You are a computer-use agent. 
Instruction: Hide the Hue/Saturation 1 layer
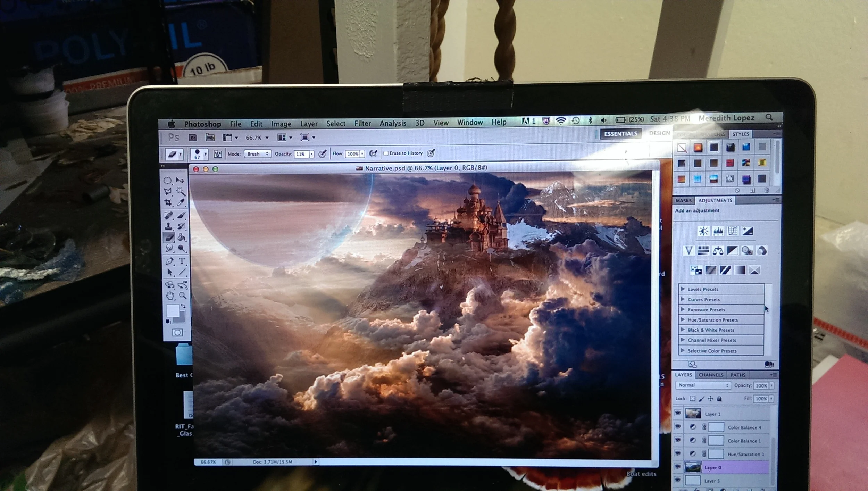pos(677,453)
